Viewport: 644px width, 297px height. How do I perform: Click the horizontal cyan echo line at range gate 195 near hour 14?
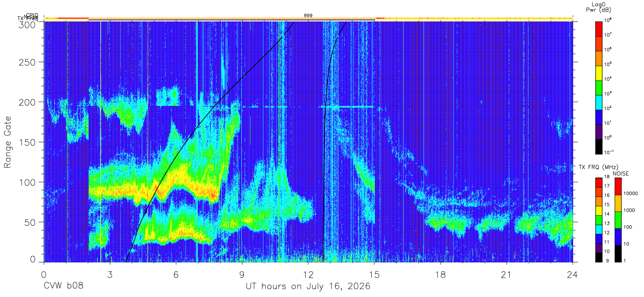tap(347, 106)
